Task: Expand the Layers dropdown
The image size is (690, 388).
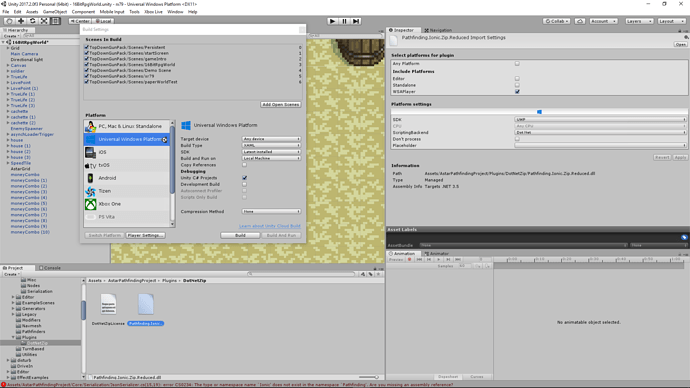Action: [x=639, y=21]
